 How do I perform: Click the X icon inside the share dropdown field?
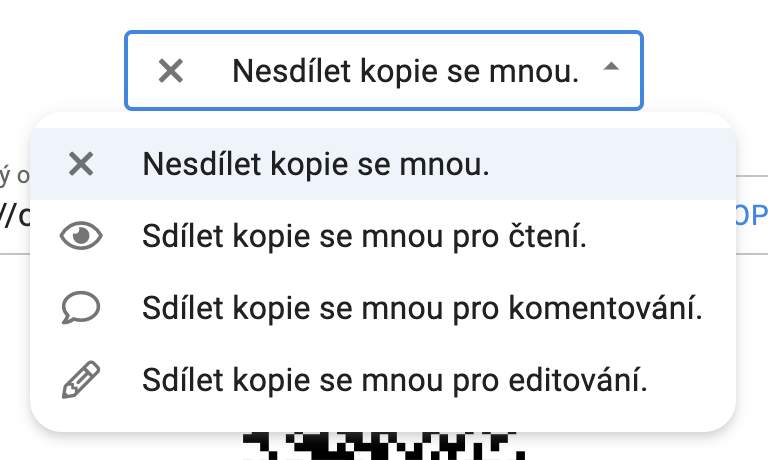171,71
